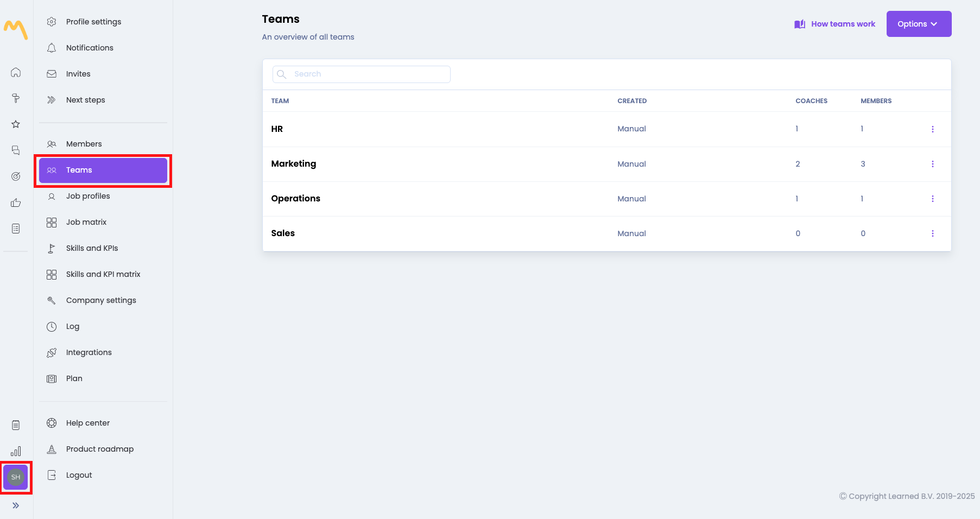The image size is (980, 519).
Task: Select Company settings in the sidebar
Action: 101,300
